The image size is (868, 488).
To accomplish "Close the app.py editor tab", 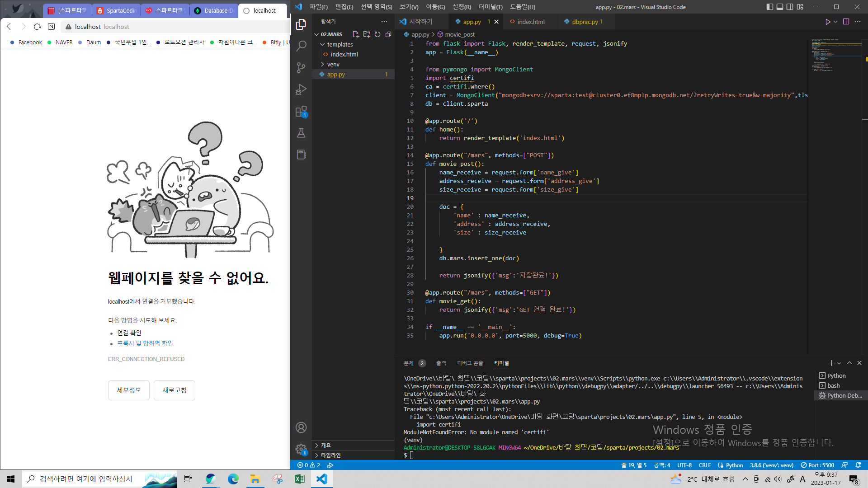I will [496, 22].
